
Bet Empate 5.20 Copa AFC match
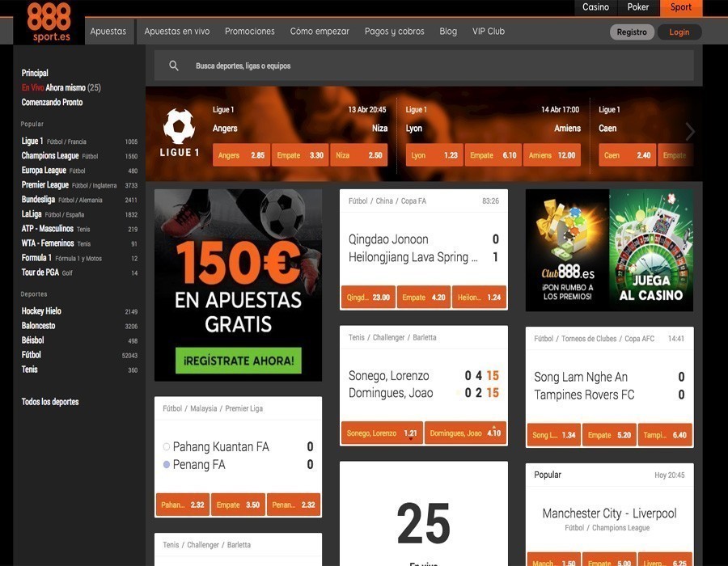tap(610, 435)
